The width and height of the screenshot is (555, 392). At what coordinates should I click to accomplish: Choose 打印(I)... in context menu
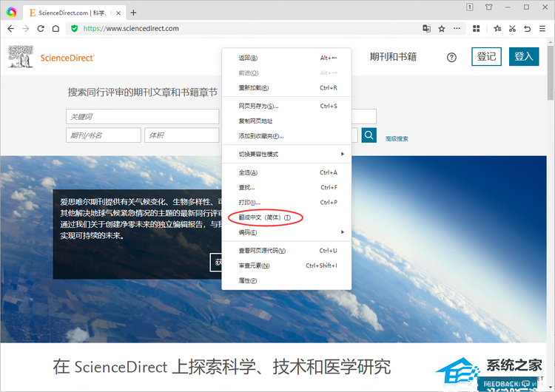click(x=286, y=203)
